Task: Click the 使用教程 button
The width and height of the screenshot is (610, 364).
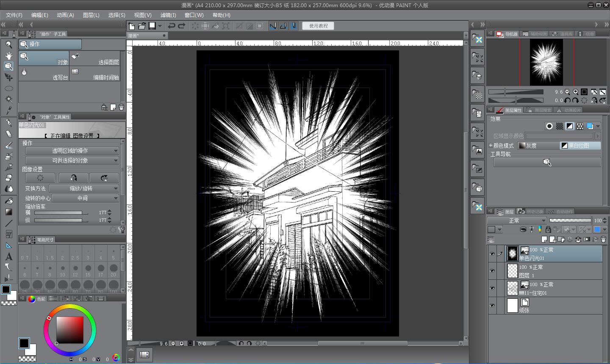Action: coord(318,26)
